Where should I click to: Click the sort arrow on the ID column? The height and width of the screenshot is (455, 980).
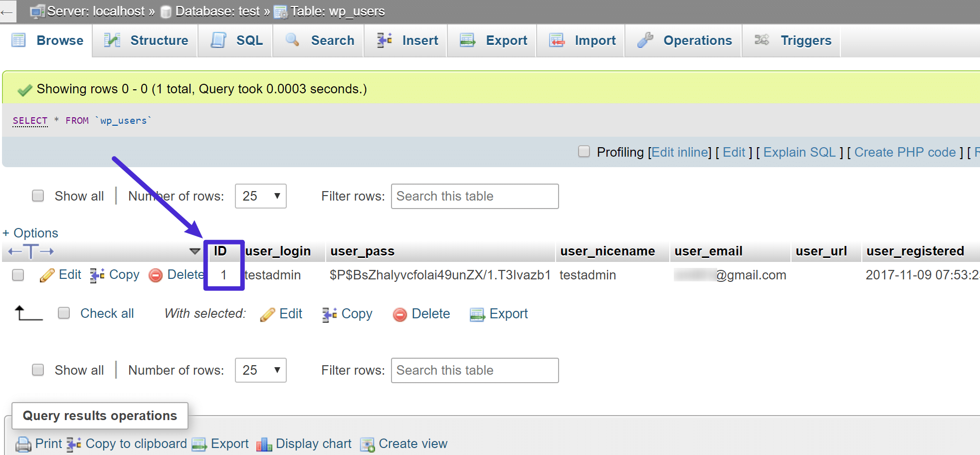click(195, 251)
